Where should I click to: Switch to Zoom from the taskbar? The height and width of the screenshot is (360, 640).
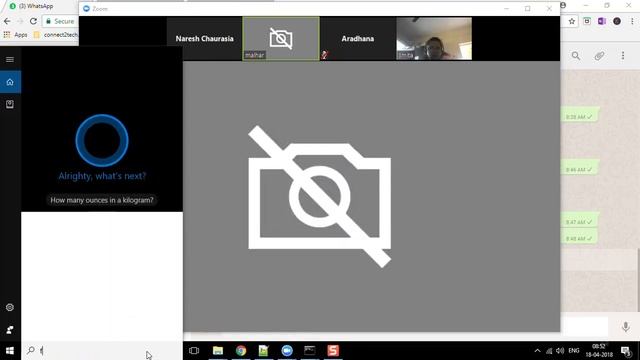(x=287, y=351)
